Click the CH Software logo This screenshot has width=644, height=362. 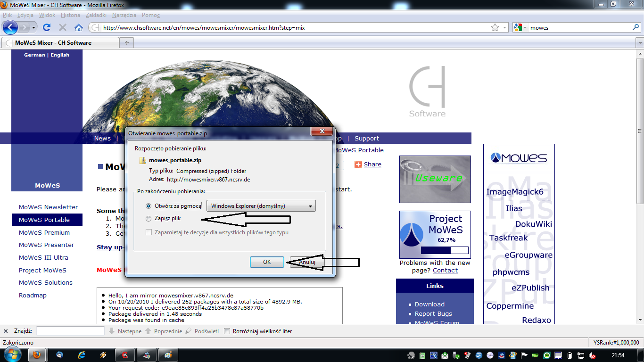coord(427,92)
